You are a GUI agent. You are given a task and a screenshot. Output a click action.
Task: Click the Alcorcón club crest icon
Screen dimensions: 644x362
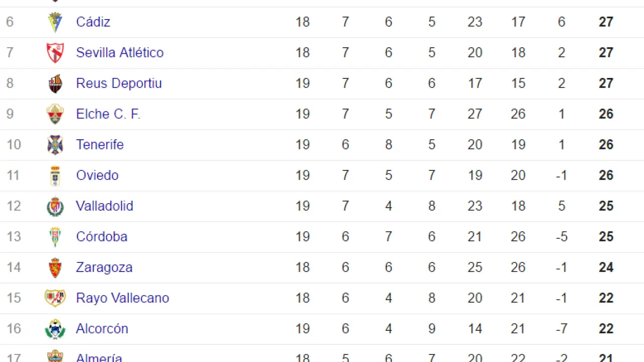pyautogui.click(x=55, y=329)
